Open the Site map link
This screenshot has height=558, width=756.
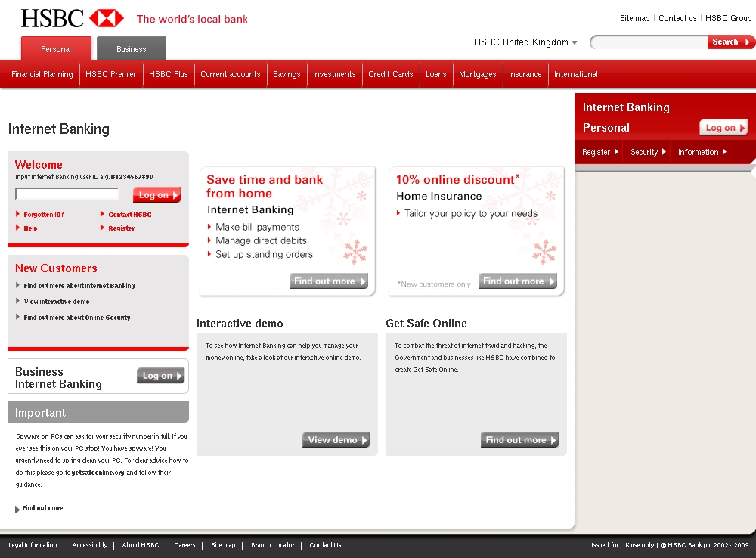coord(634,18)
